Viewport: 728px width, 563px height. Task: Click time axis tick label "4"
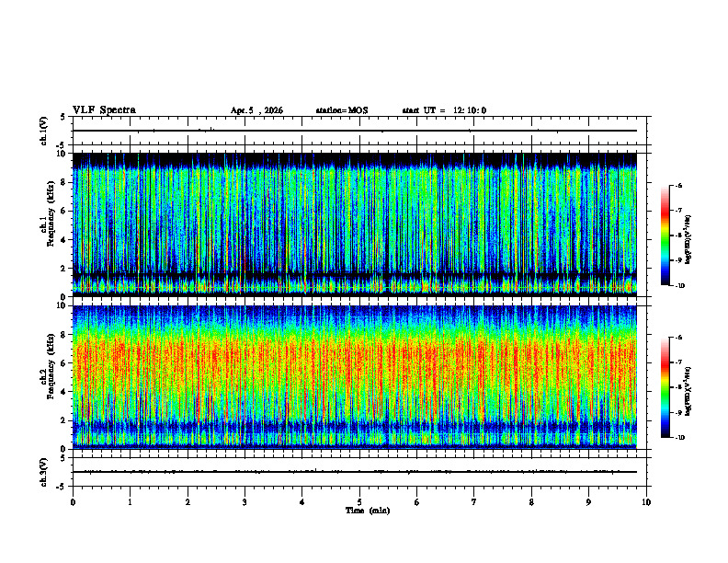(x=302, y=502)
